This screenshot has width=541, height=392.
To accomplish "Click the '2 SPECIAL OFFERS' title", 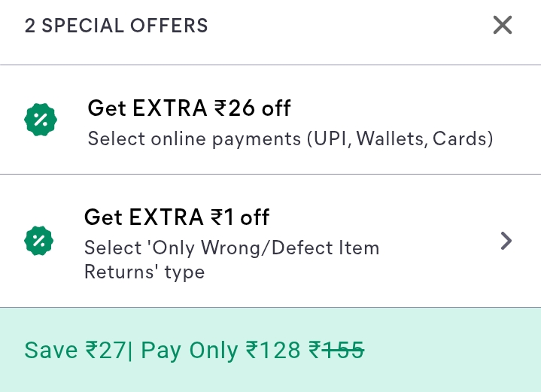I will (117, 26).
